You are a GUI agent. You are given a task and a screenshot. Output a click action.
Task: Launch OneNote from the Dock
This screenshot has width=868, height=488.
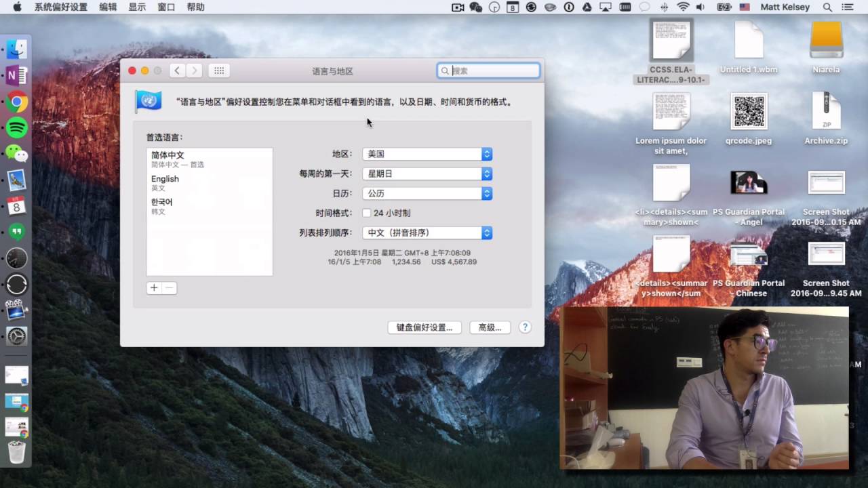point(16,75)
